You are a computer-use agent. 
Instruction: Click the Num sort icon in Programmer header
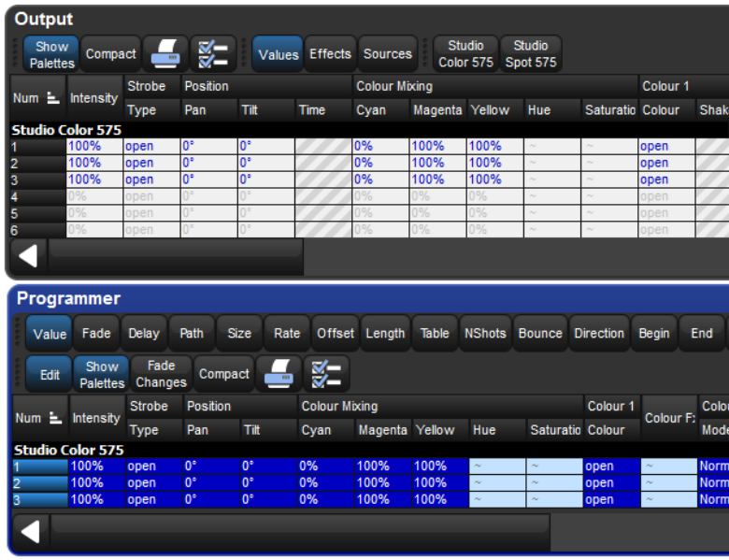(56, 418)
